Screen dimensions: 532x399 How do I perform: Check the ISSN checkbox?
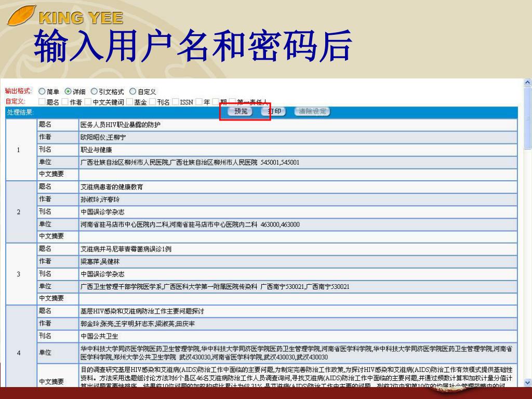pyautogui.click(x=176, y=102)
